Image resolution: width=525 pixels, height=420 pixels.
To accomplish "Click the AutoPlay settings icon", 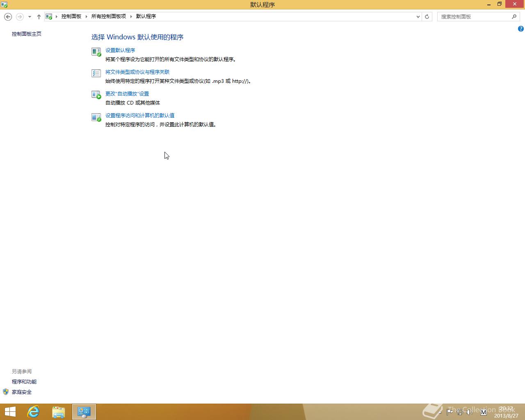I will [x=96, y=95].
